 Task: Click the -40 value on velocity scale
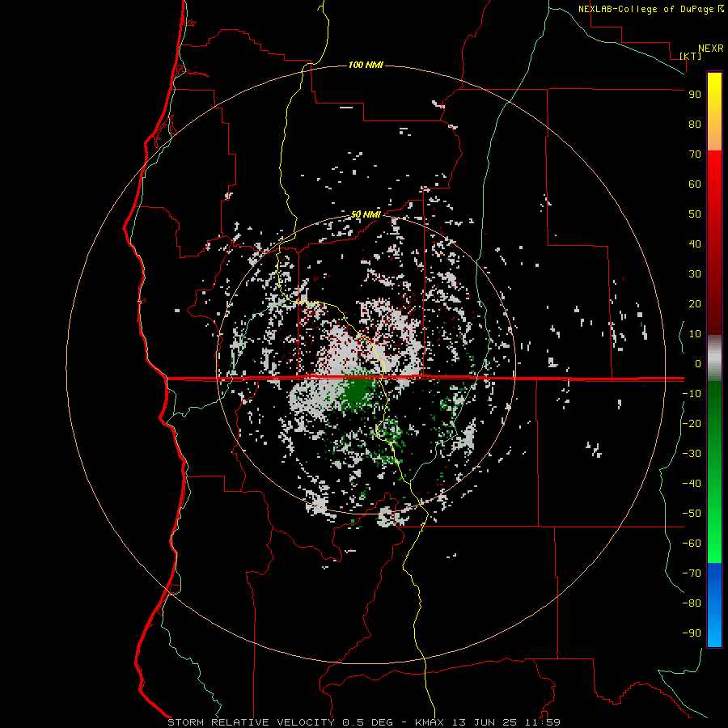[692, 484]
